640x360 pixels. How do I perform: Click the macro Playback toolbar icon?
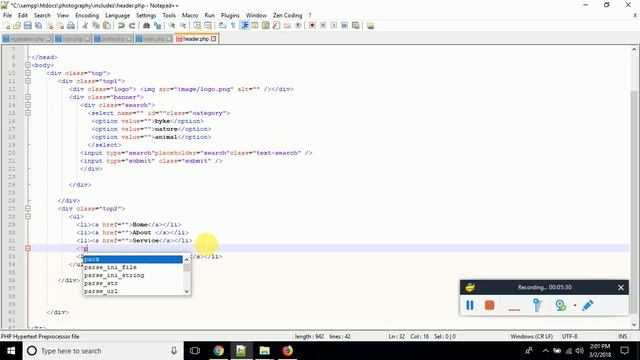tap(333, 25)
